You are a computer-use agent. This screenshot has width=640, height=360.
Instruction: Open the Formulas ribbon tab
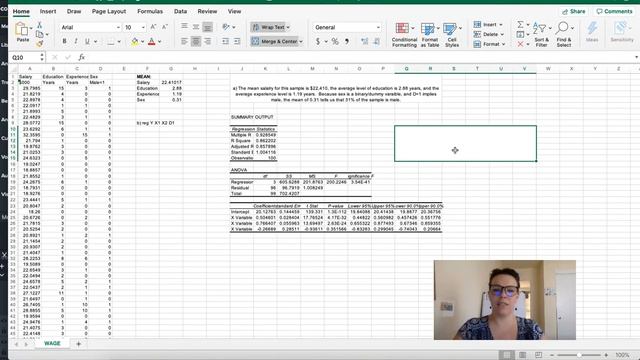[x=150, y=11]
